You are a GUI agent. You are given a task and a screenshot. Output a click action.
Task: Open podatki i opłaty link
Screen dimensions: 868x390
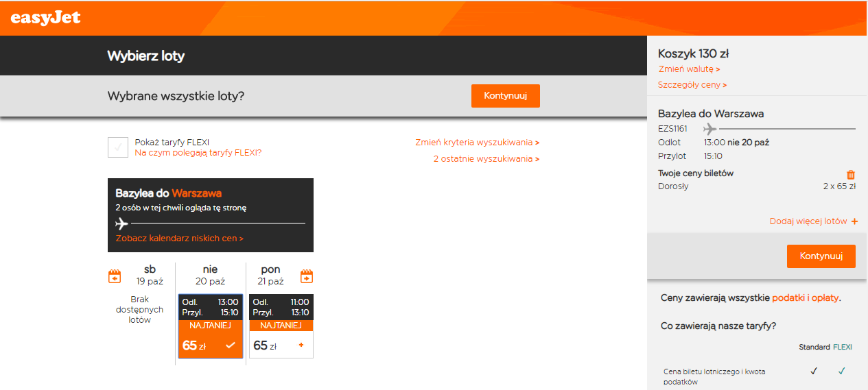pos(805,298)
